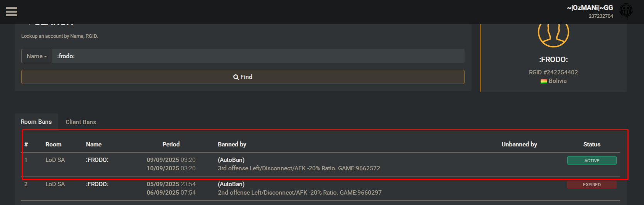Click the RGID #242254402 text
This screenshot has height=205, width=644.
tap(553, 72)
